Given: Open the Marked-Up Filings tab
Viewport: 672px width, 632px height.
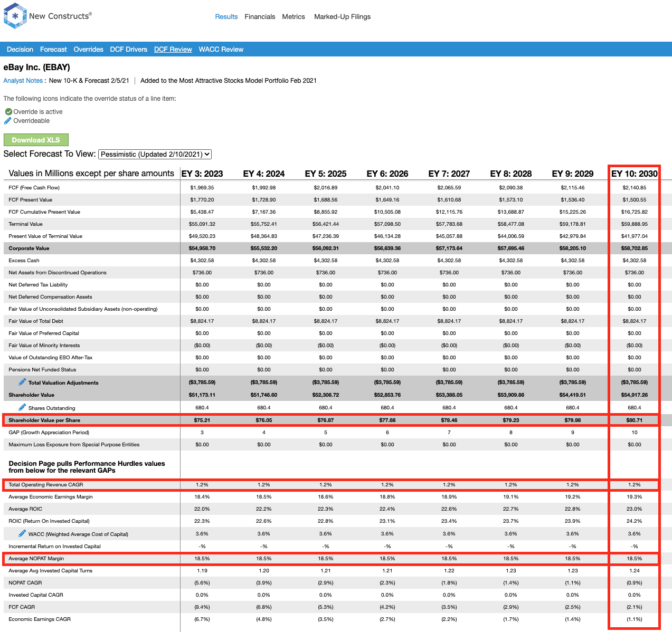Looking at the screenshot, I should 342,17.
